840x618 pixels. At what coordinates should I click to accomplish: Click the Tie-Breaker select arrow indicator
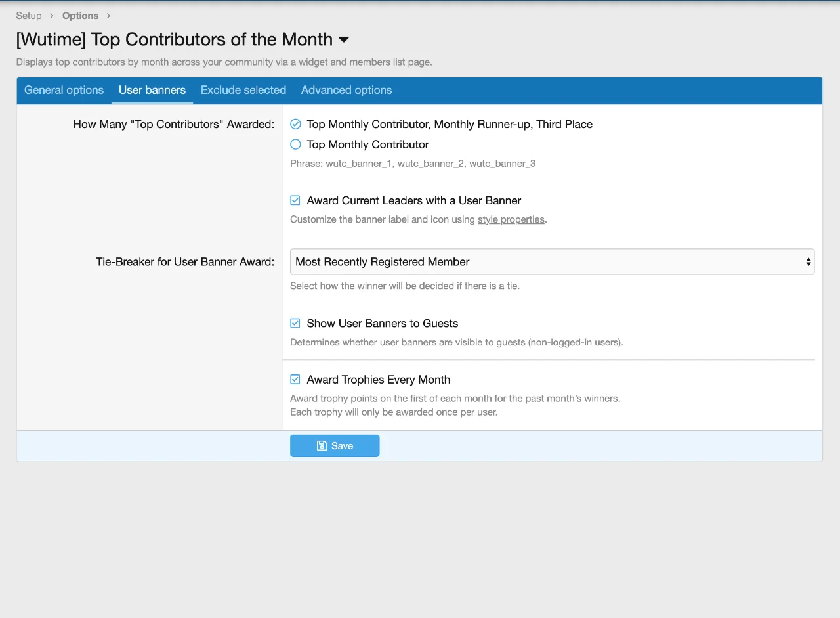tap(808, 262)
